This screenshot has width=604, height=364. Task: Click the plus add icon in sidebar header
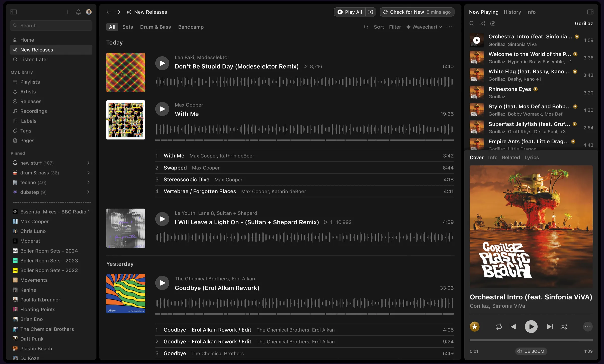click(68, 12)
